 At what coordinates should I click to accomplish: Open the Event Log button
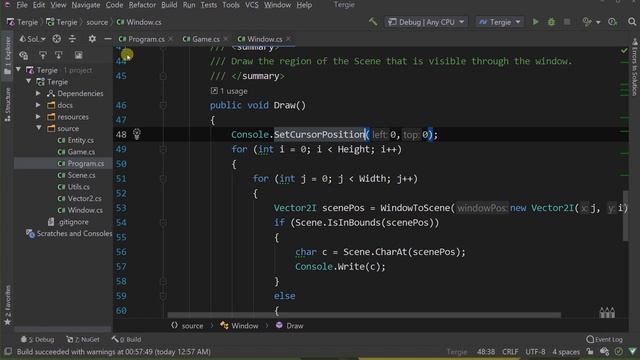tap(604, 339)
